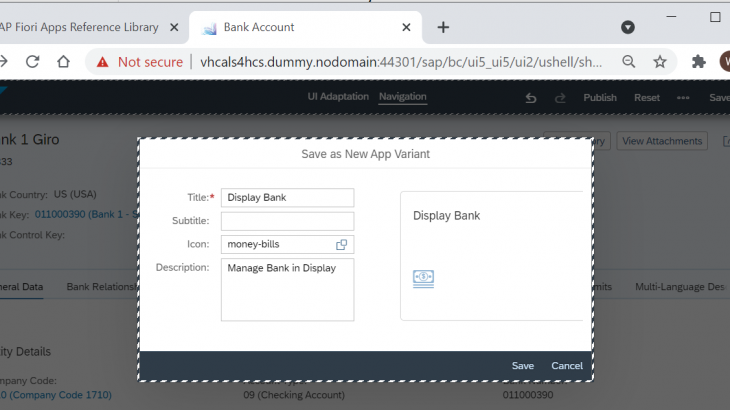Screen dimensions: 730x410
Task: Open a new browser tab with the plus icon
Action: point(443,27)
